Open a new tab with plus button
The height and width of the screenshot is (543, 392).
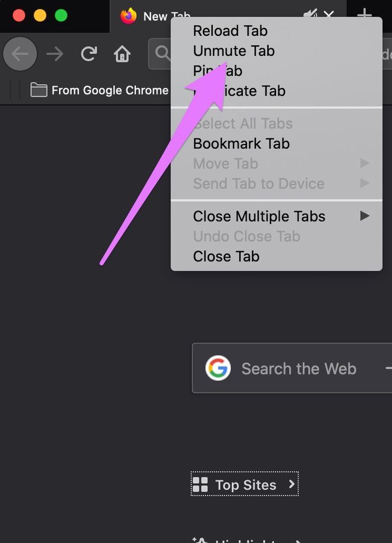(x=365, y=15)
